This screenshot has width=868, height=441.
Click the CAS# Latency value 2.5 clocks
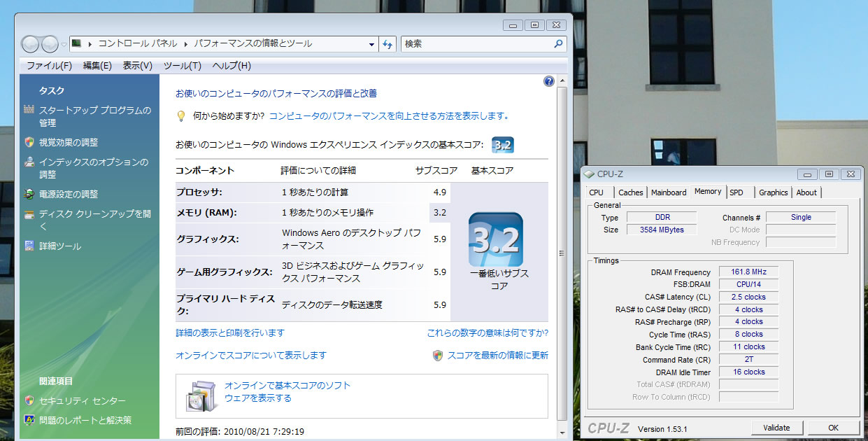748,297
